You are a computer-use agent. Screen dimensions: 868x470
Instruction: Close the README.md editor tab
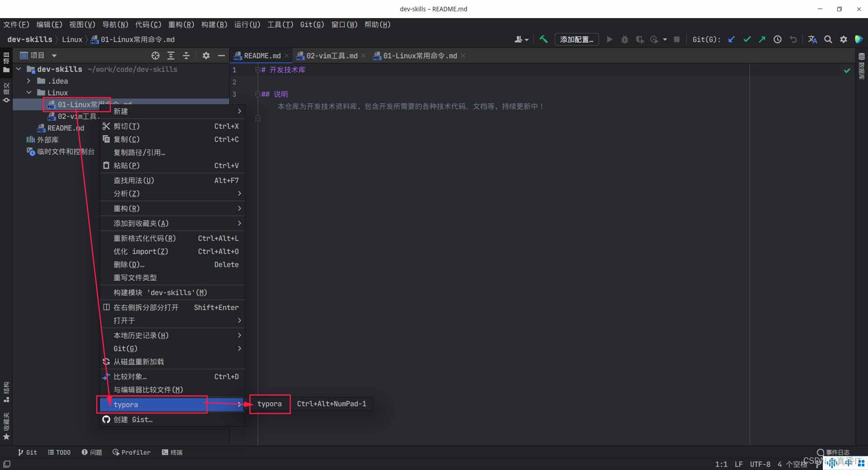(287, 56)
